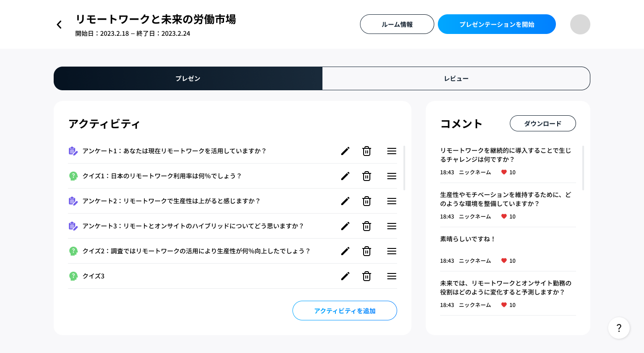The width and height of the screenshot is (644, 353).
Task: Grab the reorder handle next to クイズ3
Action: [x=391, y=276]
